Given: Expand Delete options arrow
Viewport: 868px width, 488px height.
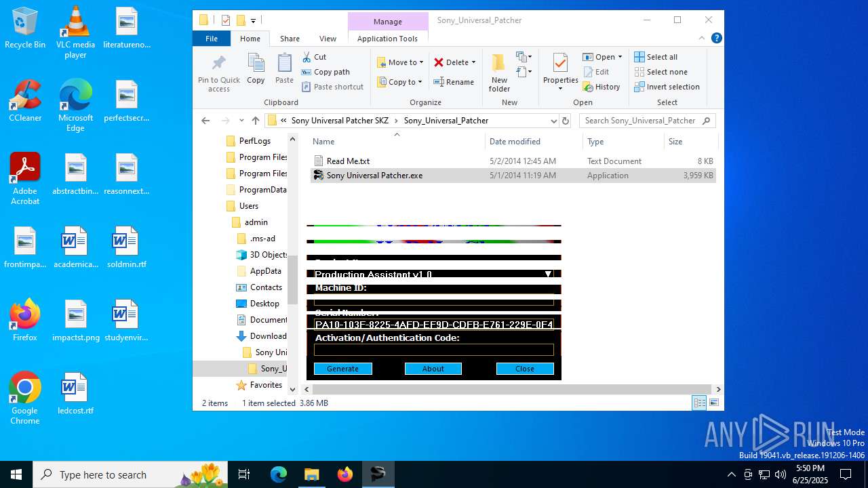Looking at the screenshot, I should pyautogui.click(x=473, y=62).
